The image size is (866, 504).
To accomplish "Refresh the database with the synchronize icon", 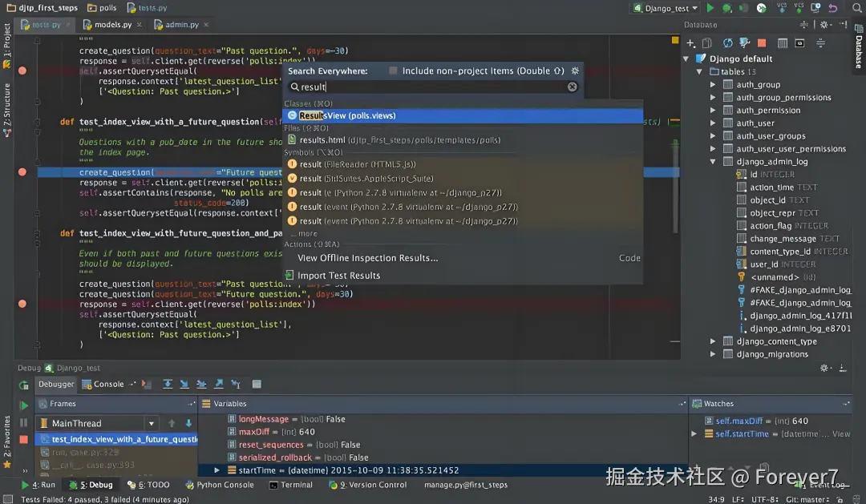I will 728,43.
